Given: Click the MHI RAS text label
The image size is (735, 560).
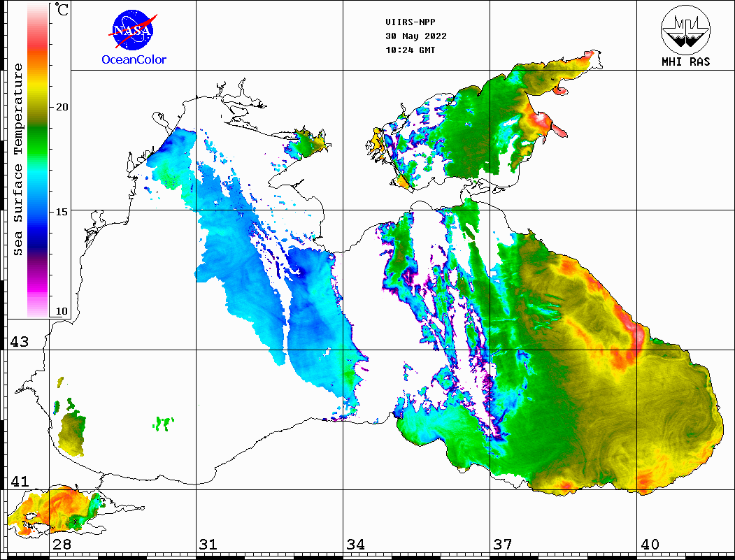Looking at the screenshot, I should (685, 62).
